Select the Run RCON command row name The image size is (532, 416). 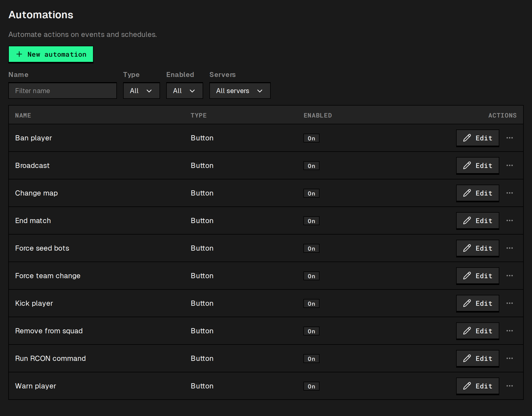coord(50,358)
